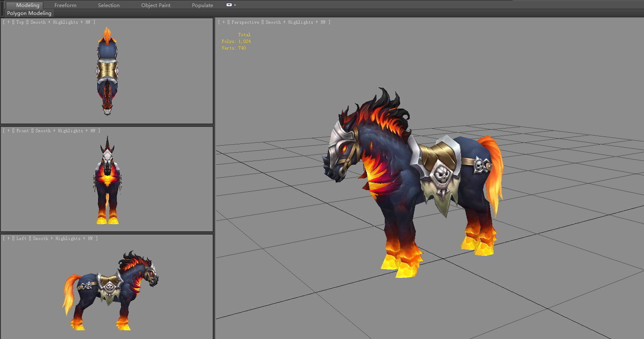Click the Left viewport view label
This screenshot has height=339, width=644.
[21, 238]
